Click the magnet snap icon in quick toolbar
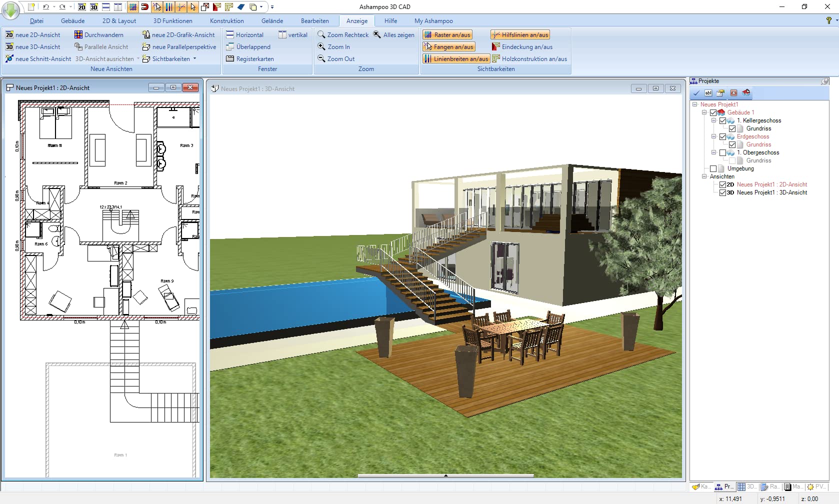The height and width of the screenshot is (504, 839). pos(144,7)
